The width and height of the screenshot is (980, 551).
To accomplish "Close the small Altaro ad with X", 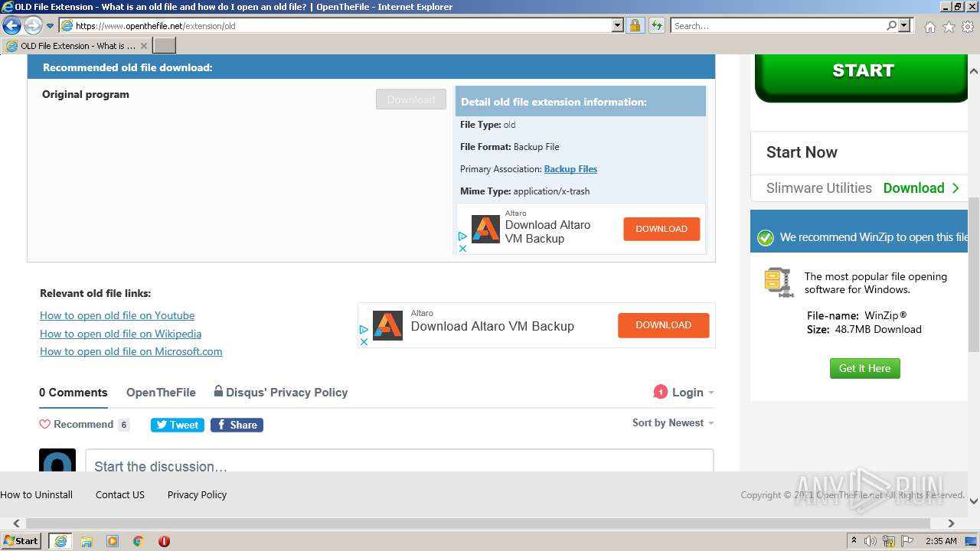I will point(462,249).
